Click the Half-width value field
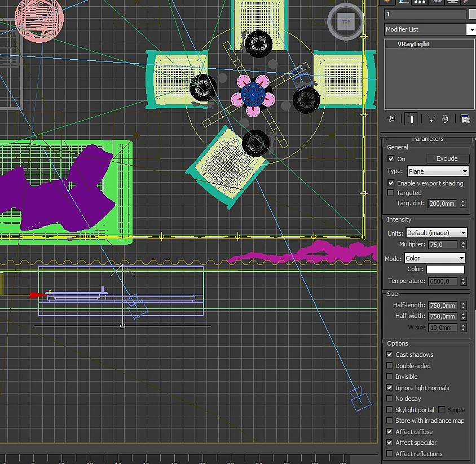This screenshot has width=476, height=464. pos(443,316)
